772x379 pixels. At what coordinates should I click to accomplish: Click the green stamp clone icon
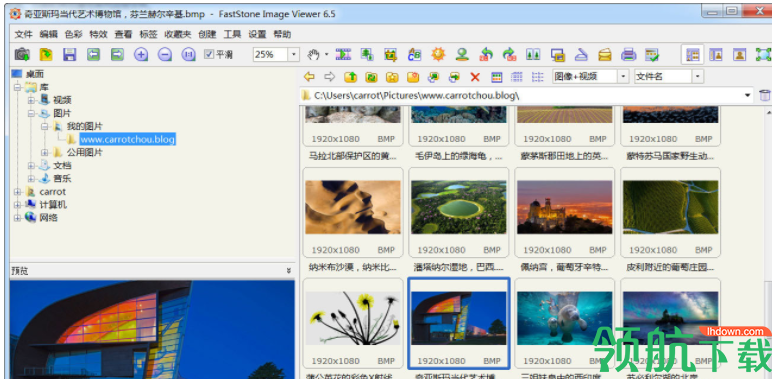(461, 54)
